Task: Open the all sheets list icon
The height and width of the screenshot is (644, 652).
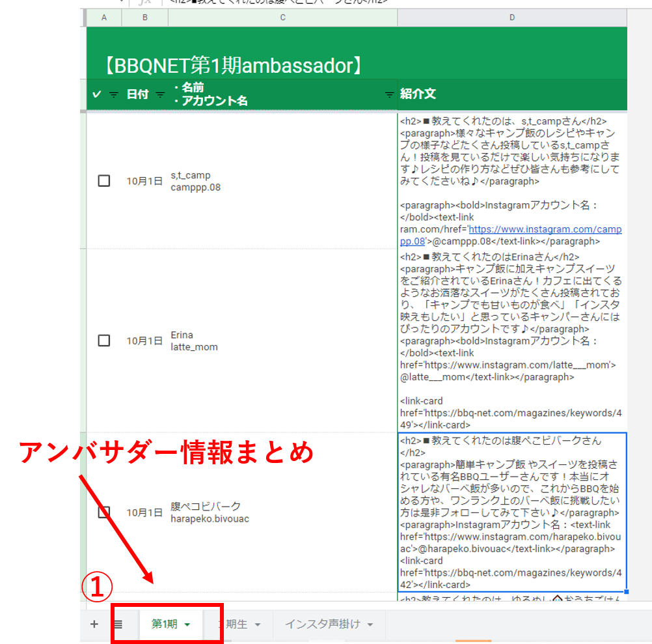Action: click(118, 624)
